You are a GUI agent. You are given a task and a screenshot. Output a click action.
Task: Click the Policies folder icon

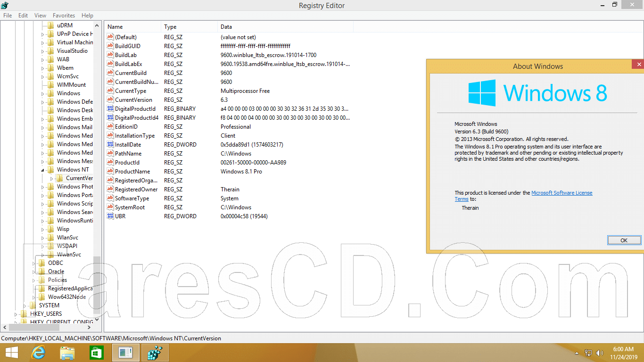(x=42, y=280)
